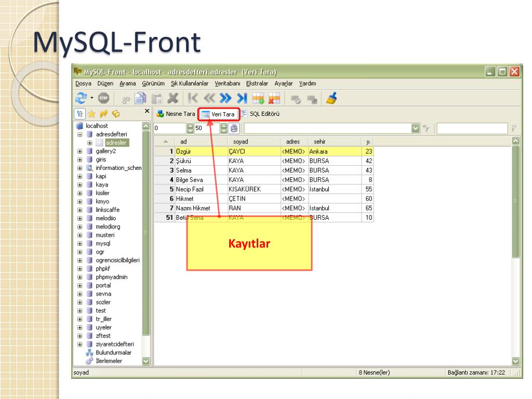Click the KISAKÜREK cell
Screen dimensions: 532x399
254,189
